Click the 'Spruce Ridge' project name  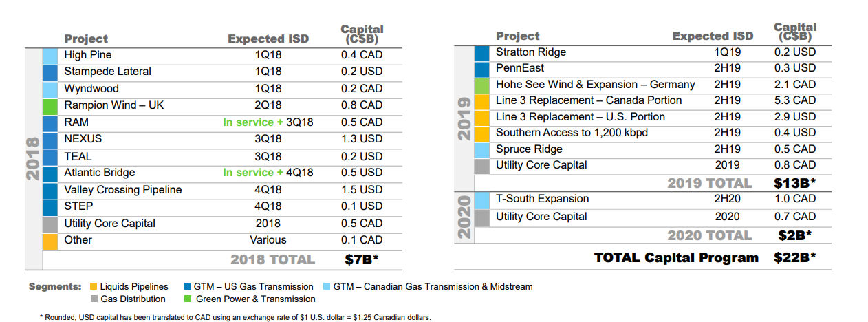529,149
